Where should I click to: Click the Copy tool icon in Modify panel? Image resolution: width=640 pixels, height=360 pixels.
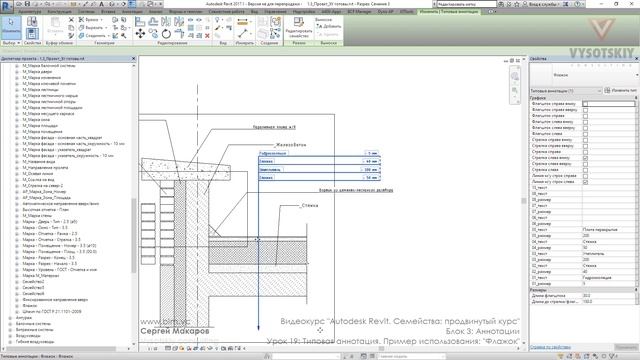point(153,34)
